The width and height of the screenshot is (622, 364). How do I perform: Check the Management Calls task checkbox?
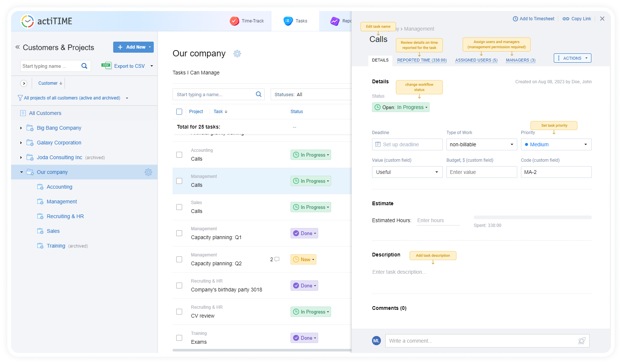point(179,181)
